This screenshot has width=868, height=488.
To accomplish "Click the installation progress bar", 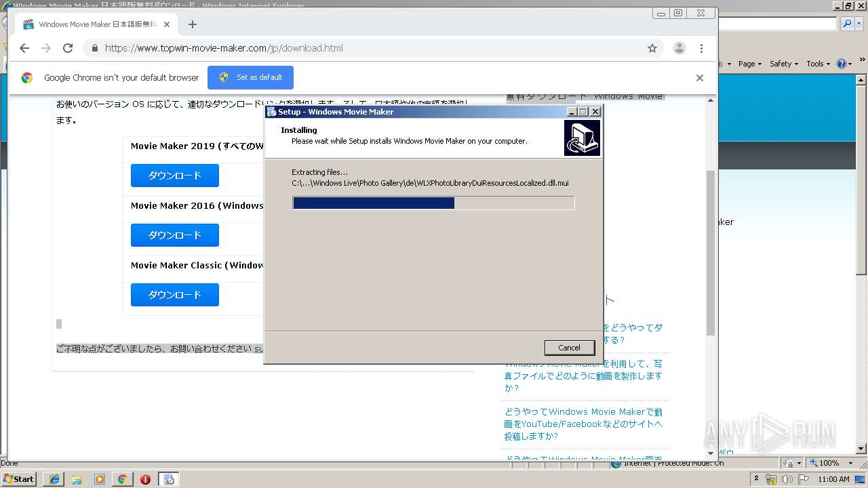I will (433, 203).
